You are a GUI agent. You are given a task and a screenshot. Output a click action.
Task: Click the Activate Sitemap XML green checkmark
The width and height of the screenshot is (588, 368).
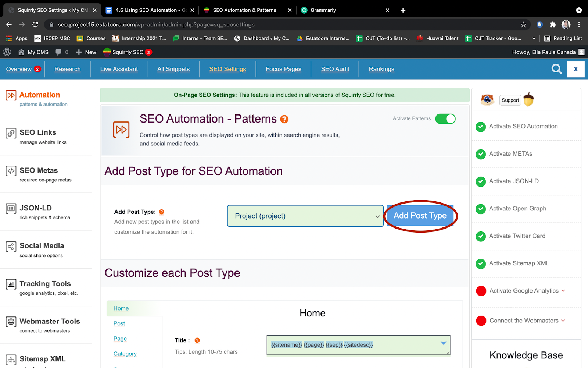point(481,264)
